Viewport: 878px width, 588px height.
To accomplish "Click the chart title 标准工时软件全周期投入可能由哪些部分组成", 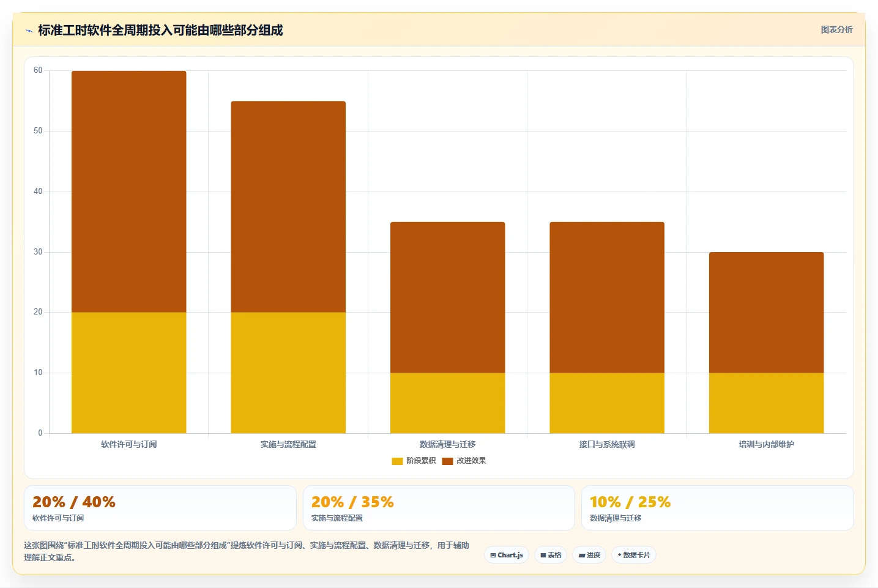I will [160, 30].
